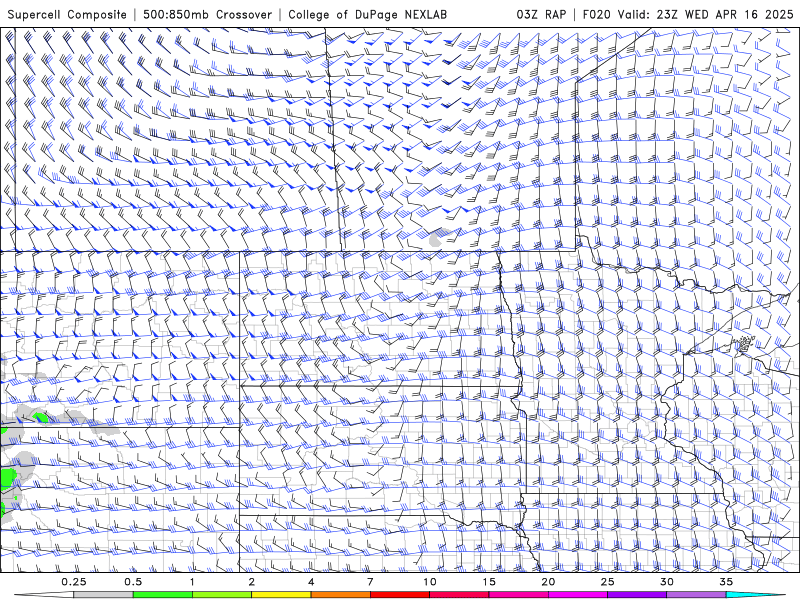This screenshot has height=600, width=800.
Task: Click the '30' legend value
Action: 666,582
